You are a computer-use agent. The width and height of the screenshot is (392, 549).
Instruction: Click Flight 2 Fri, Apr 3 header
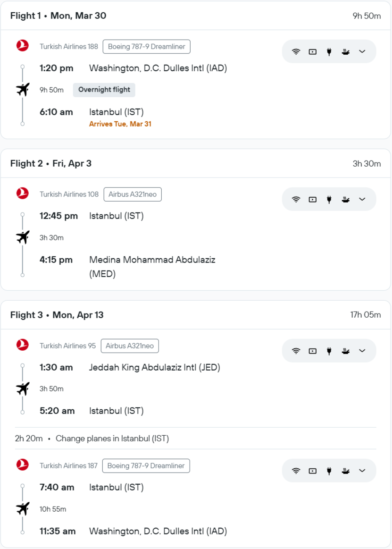51,163
